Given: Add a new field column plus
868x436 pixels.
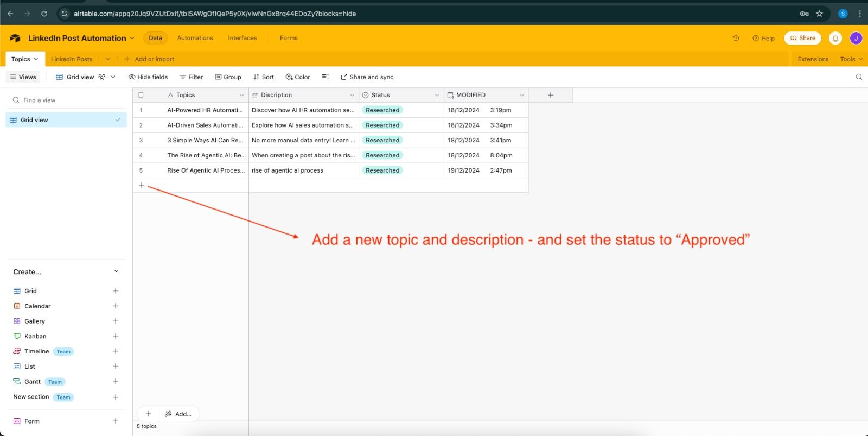Looking at the screenshot, I should [x=550, y=95].
